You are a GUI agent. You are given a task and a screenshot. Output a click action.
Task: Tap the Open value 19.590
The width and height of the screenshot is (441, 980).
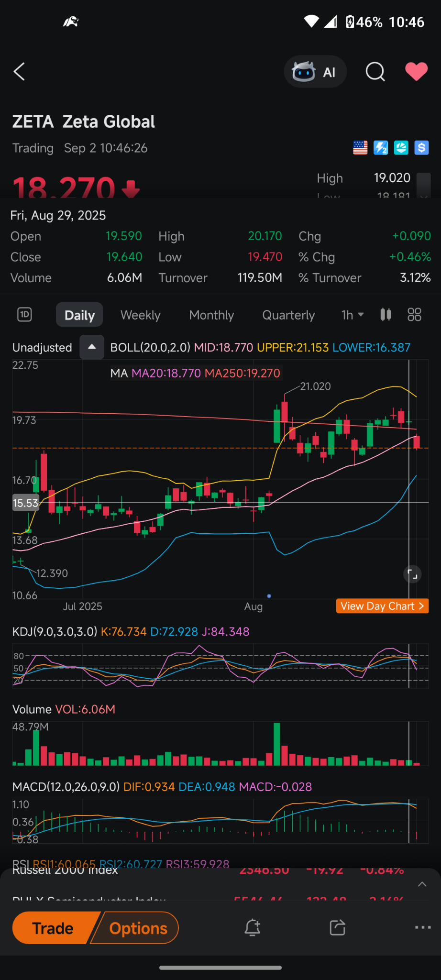124,236
